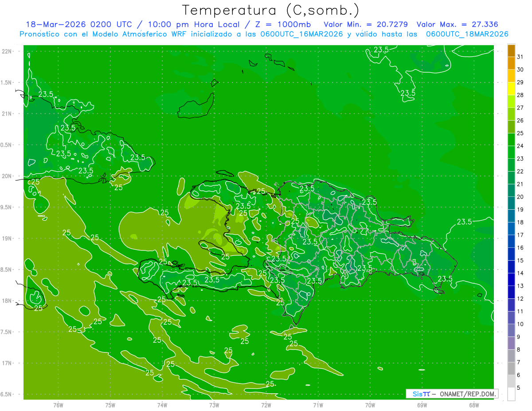Pick the lime swatch between 27 and 28
The width and height of the screenshot is (532, 411).
coord(511,102)
